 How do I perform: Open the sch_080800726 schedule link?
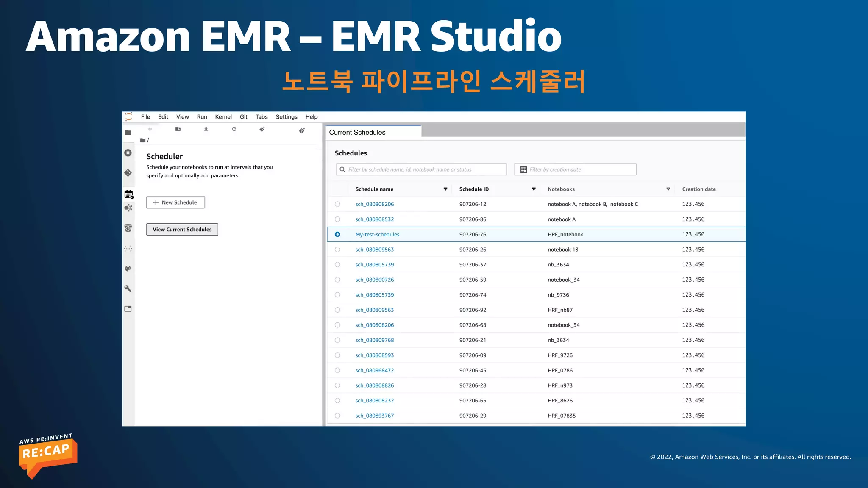tap(375, 280)
